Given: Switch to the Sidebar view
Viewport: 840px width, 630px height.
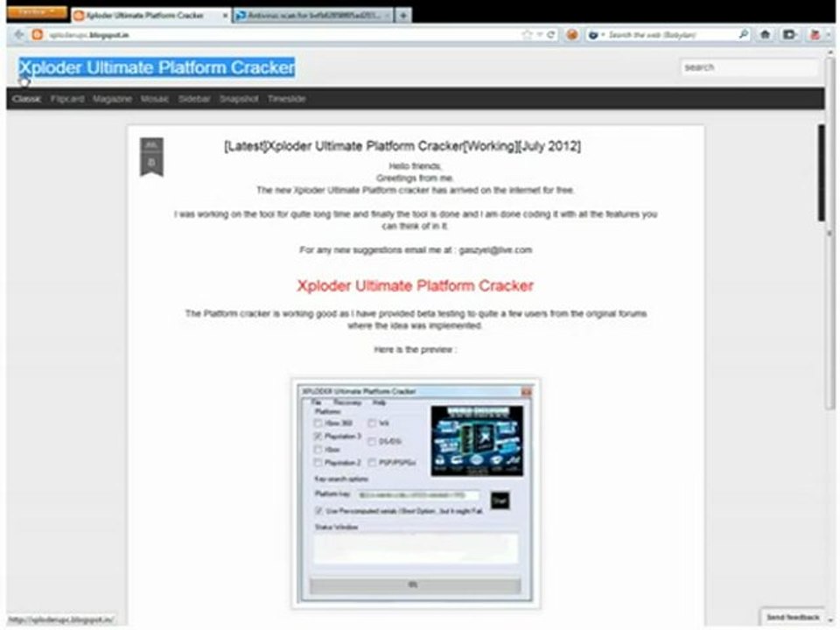Looking at the screenshot, I should tap(194, 99).
